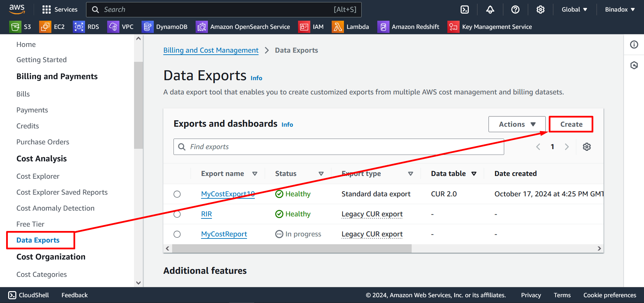
Task: Click the search magnifier in Find exports
Action: [182, 147]
